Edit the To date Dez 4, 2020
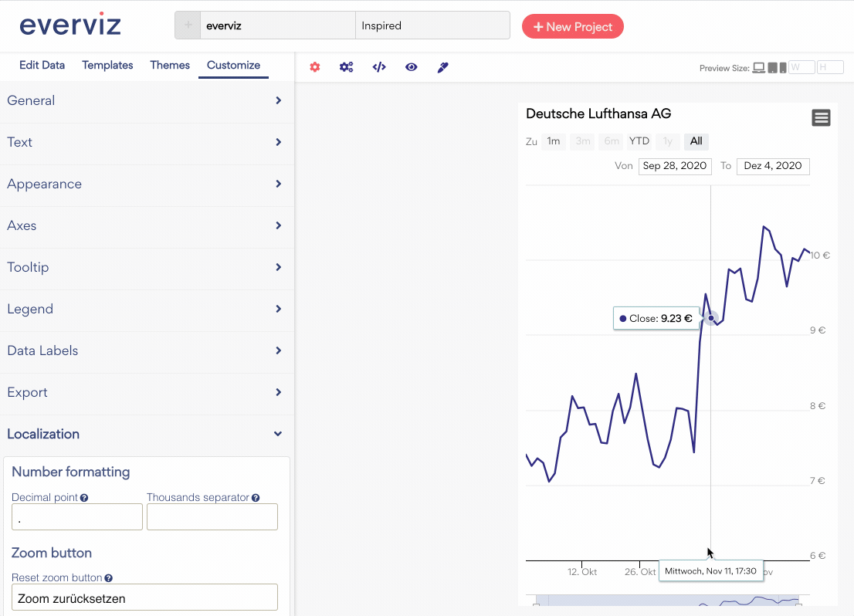 773,166
